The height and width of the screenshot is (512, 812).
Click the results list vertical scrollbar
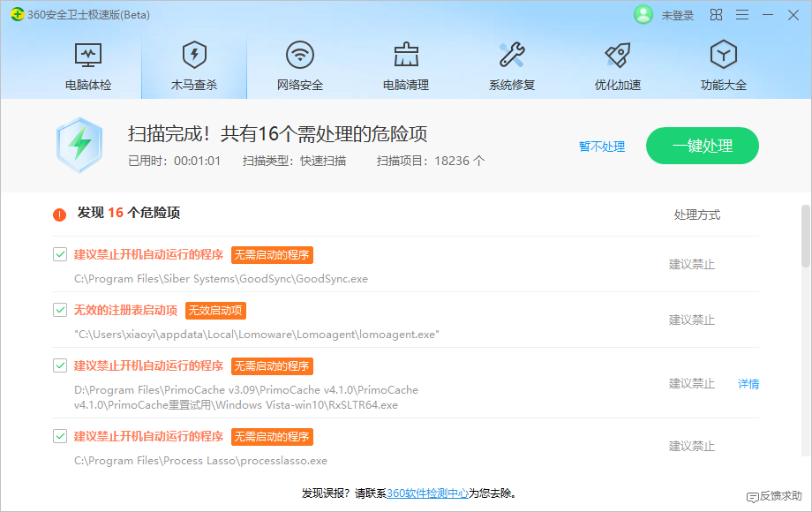pyautogui.click(x=805, y=236)
